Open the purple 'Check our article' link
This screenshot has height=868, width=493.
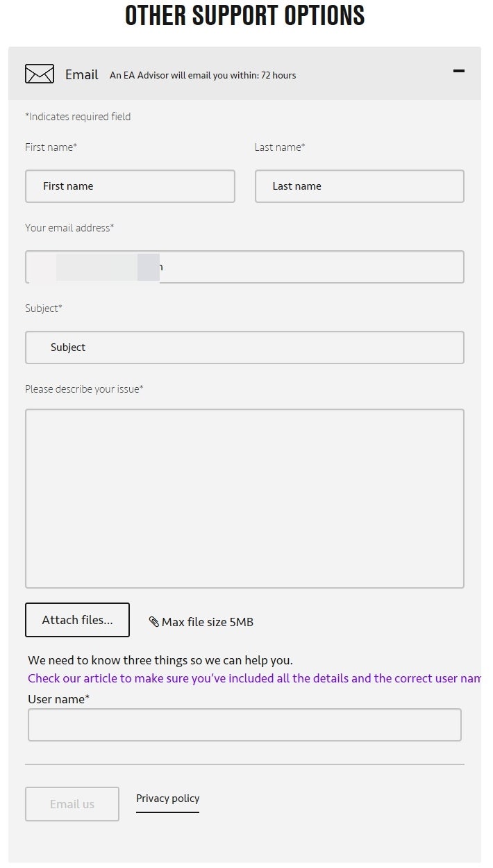254,678
